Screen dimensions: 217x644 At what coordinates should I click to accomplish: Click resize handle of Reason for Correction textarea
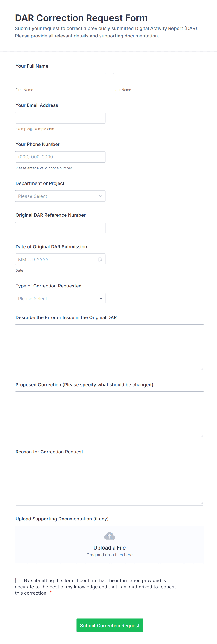(202, 503)
